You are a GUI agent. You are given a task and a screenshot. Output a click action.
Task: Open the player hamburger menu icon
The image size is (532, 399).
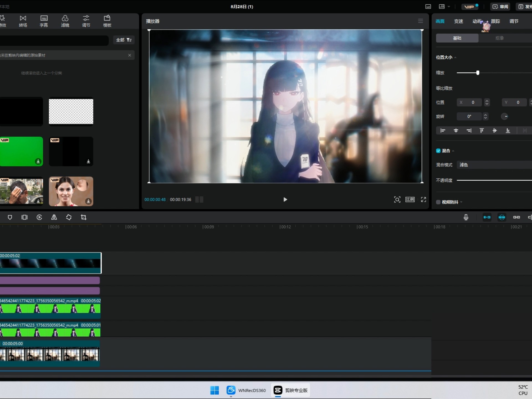coord(421,21)
